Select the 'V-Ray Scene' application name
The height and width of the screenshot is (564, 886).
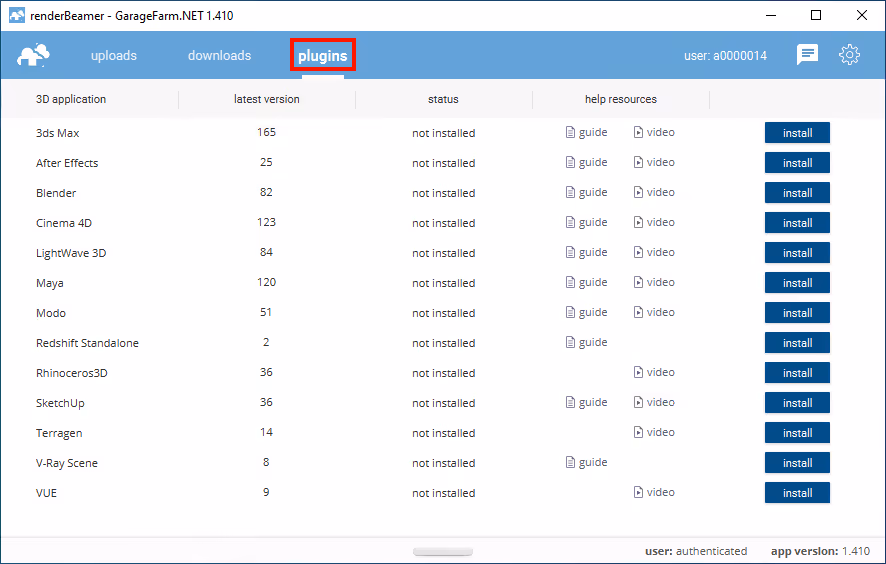pos(67,463)
